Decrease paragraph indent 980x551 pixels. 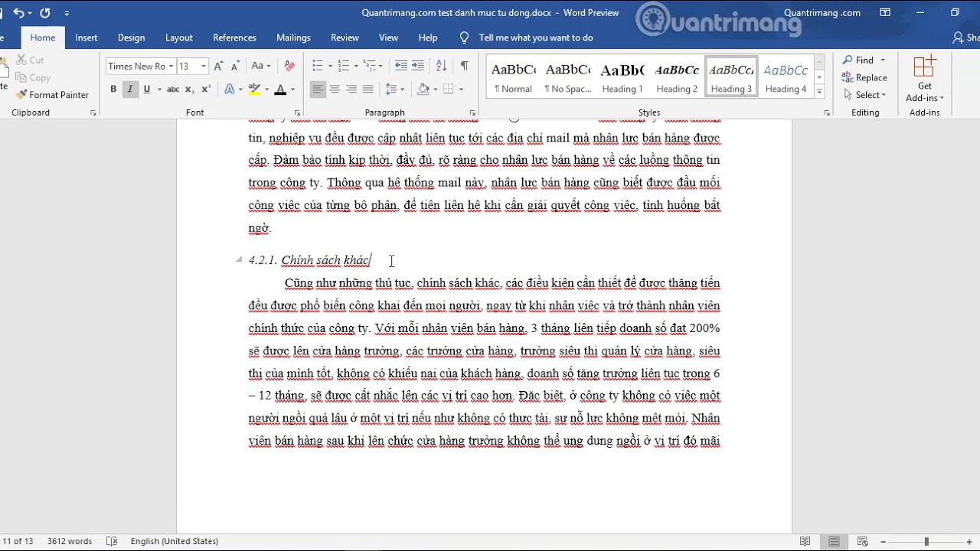pyautogui.click(x=400, y=67)
